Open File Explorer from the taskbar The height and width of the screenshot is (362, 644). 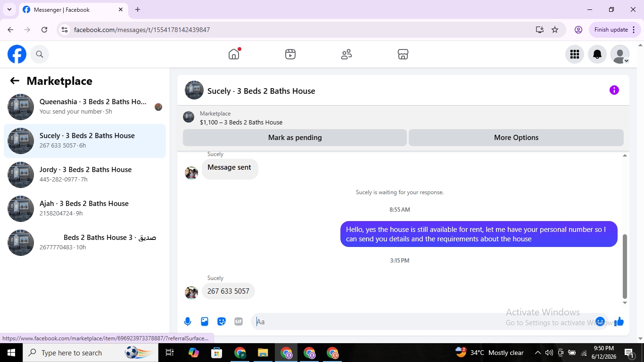click(263, 353)
